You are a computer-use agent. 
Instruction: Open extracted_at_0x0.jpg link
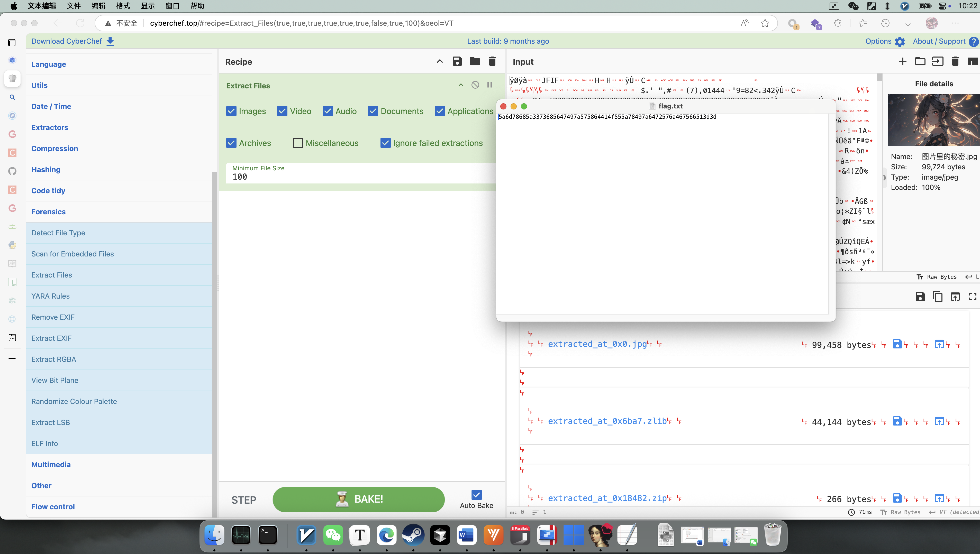[597, 344]
